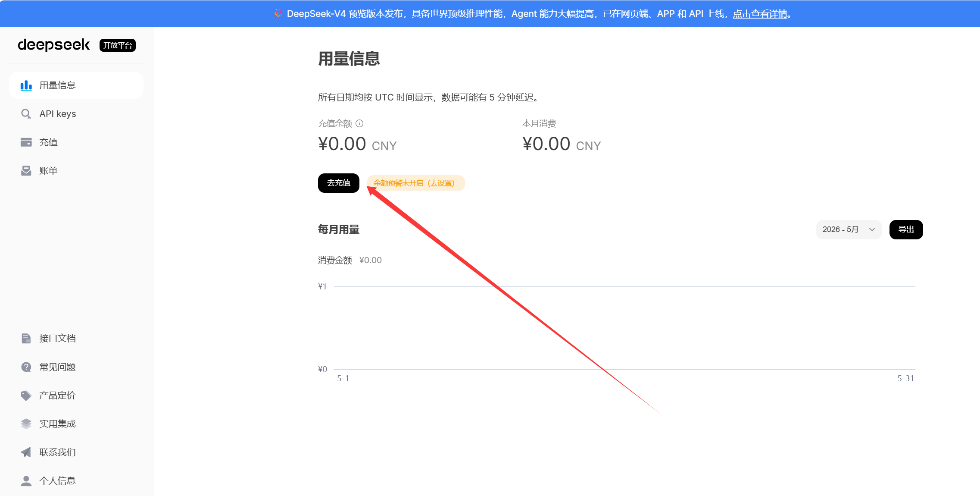Screen dimensions: 980x496
Task: Follow the 去设置 balance alert link
Action: pos(441,183)
